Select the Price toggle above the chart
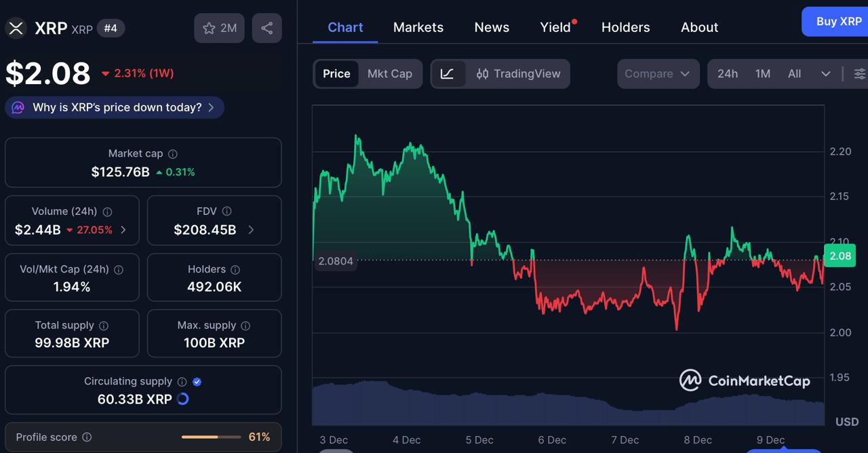Screen dimensions: 868x453 (x=336, y=73)
